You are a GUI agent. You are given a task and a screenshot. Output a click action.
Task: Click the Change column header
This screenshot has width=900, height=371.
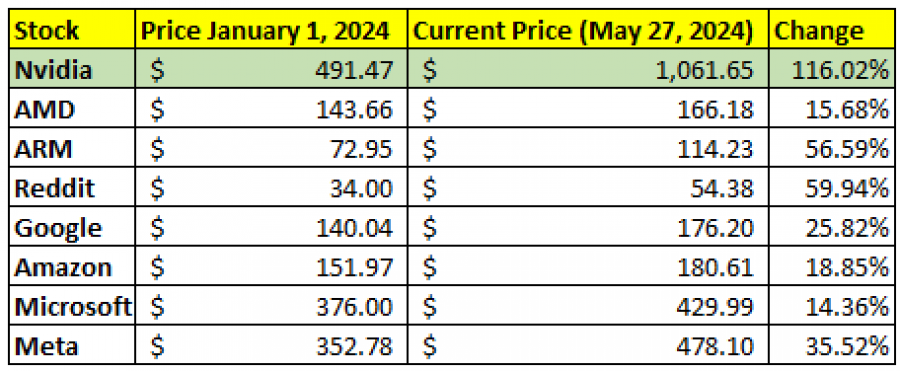tap(831, 31)
